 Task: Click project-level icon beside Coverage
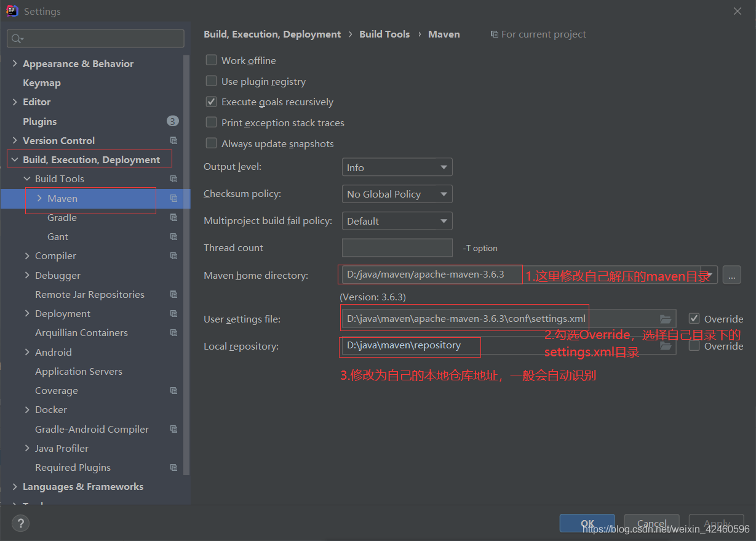coord(173,390)
